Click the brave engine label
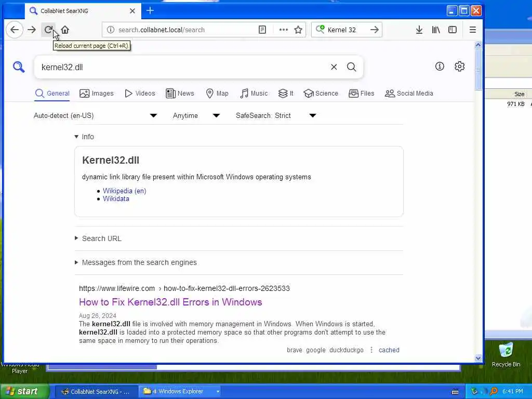Viewport: 532px width, 399px height. [294, 350]
